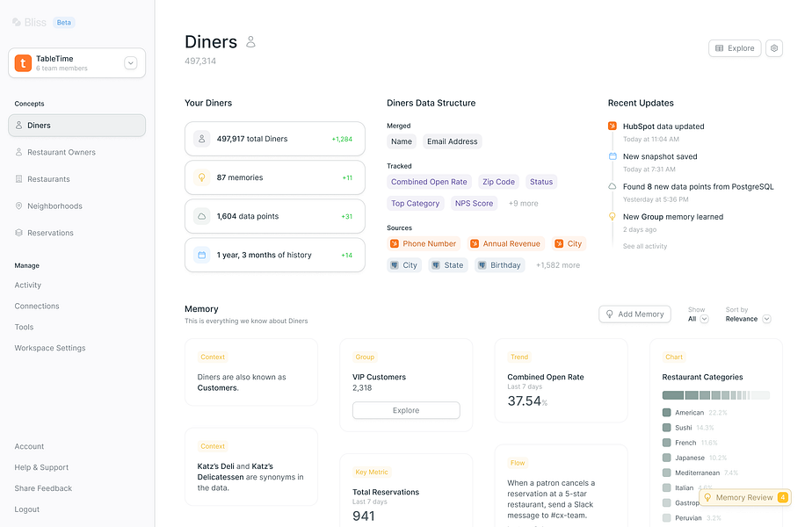812x527 pixels.
Task: Click lightbulb icon for New Group memory learned
Action: [x=613, y=216]
